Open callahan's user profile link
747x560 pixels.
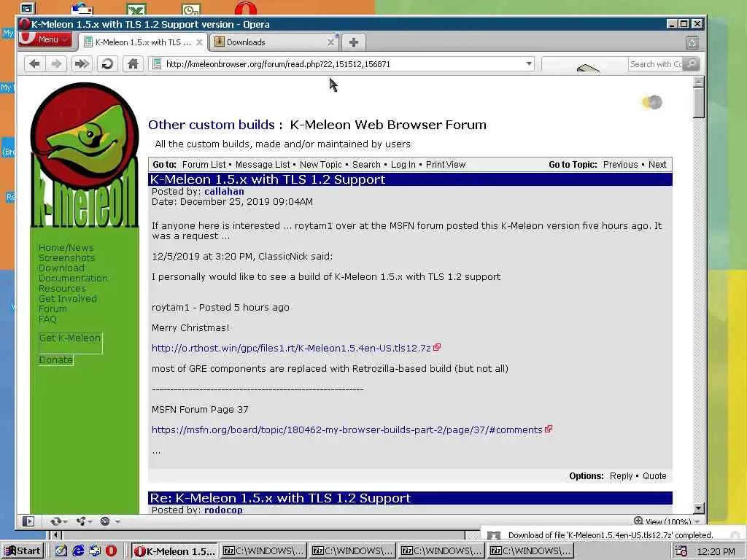click(225, 192)
